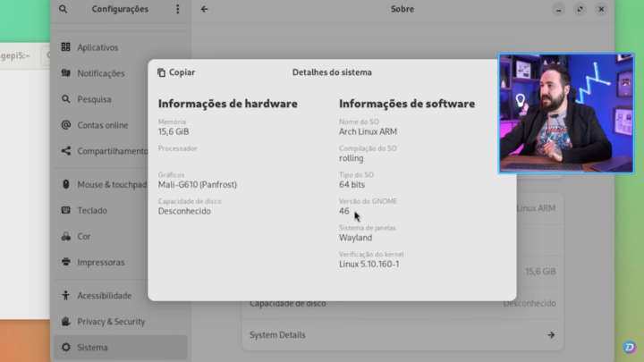644x362 pixels.
Task: Open Privacy & Security settings
Action: click(121, 322)
